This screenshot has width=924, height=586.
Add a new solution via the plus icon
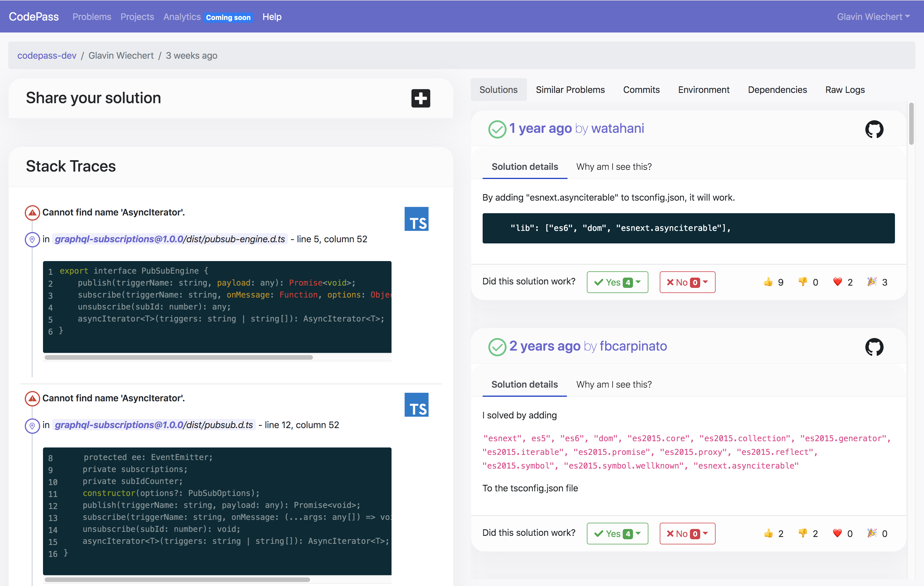(420, 98)
